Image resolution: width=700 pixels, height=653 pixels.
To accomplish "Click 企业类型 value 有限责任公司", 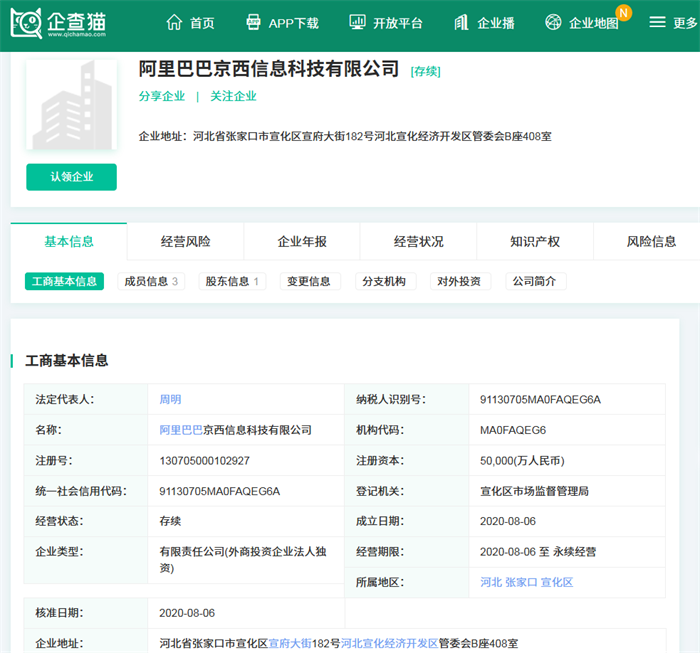I will 243,560.
